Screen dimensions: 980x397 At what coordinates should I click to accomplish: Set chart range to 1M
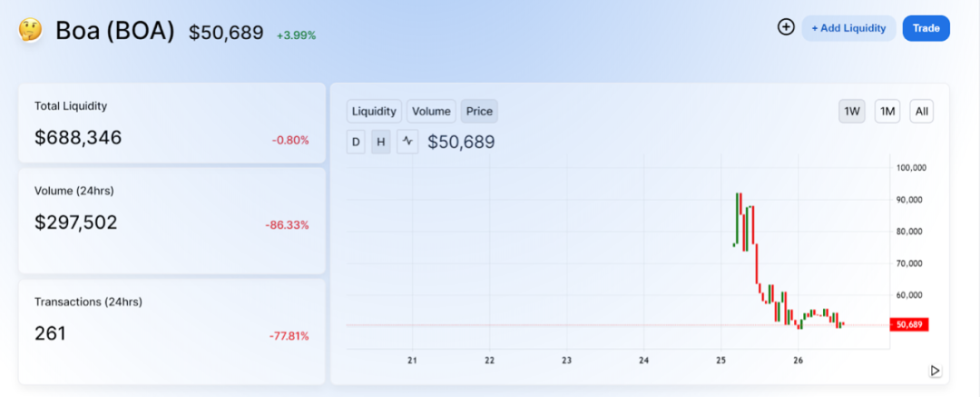887,112
